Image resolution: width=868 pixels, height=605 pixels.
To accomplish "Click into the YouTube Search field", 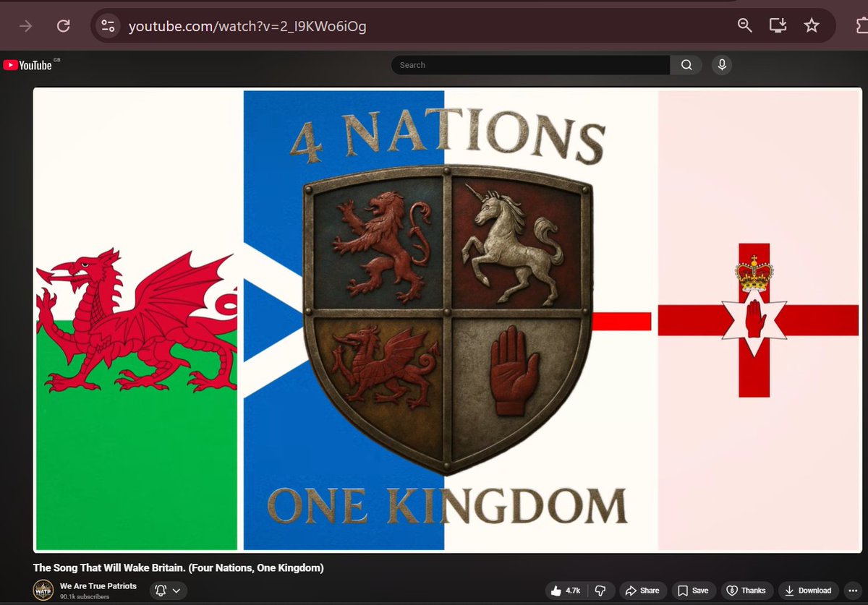I will pyautogui.click(x=530, y=65).
